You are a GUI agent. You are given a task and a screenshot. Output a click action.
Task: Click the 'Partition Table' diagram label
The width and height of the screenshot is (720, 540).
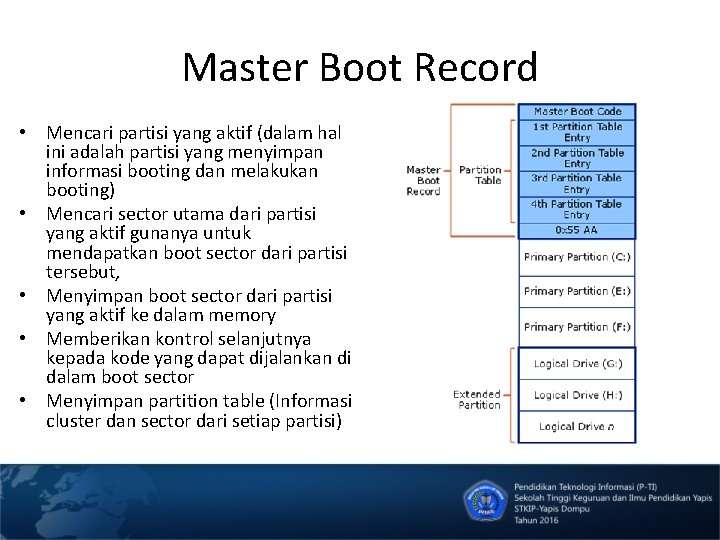pos(480,175)
